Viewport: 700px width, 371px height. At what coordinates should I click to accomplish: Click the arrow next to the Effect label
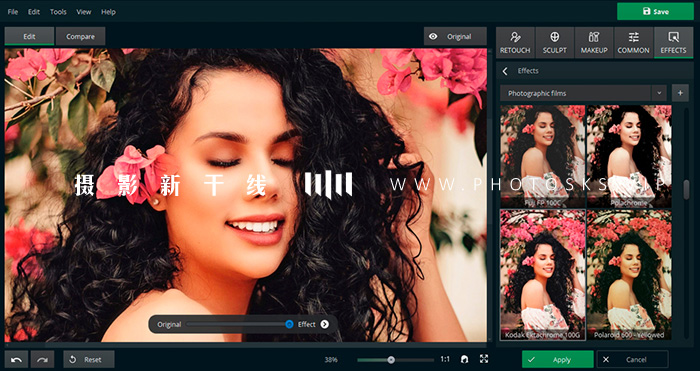click(x=325, y=324)
